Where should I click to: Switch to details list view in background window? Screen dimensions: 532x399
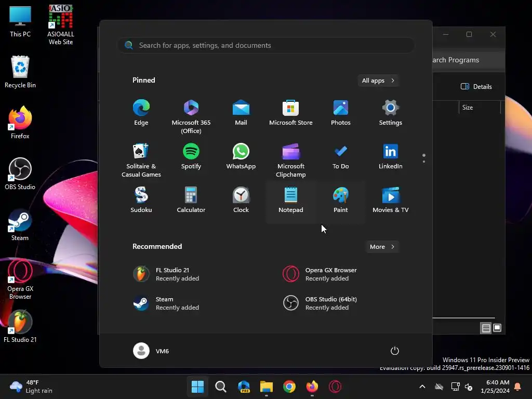tap(486, 328)
